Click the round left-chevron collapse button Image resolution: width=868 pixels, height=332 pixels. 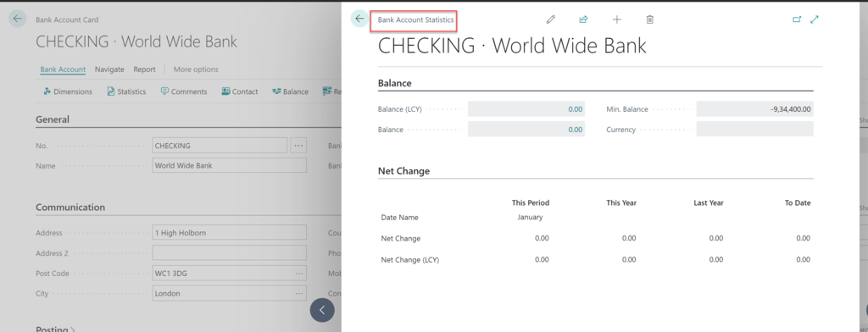click(x=322, y=311)
